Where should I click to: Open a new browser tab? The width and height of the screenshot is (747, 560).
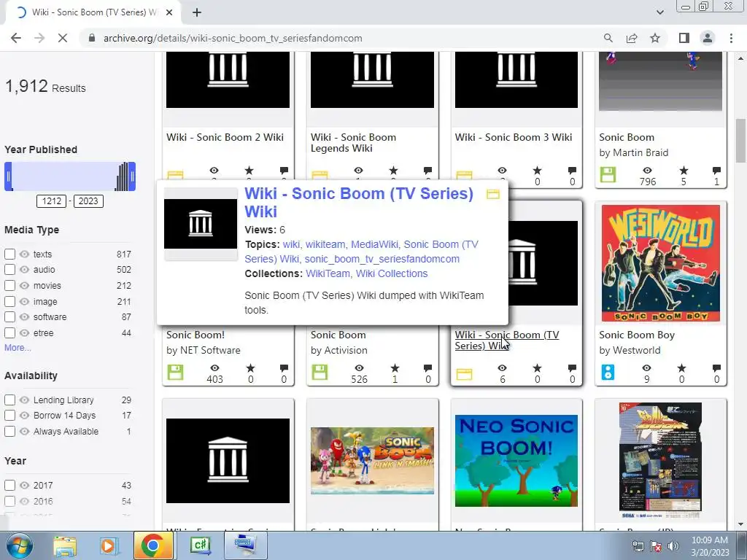coord(197,12)
